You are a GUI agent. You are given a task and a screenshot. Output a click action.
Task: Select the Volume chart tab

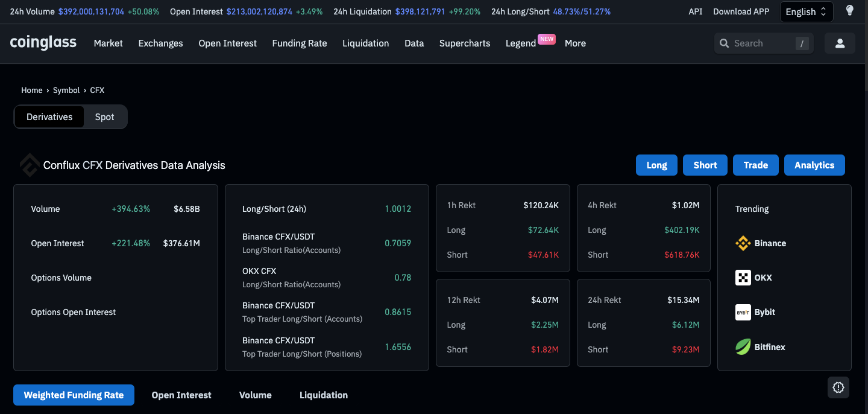click(256, 395)
